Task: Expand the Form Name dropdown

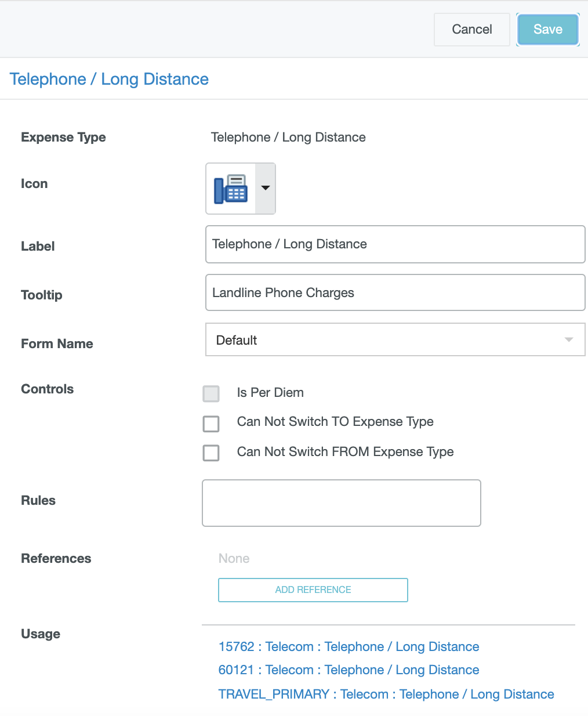Action: [x=394, y=340]
